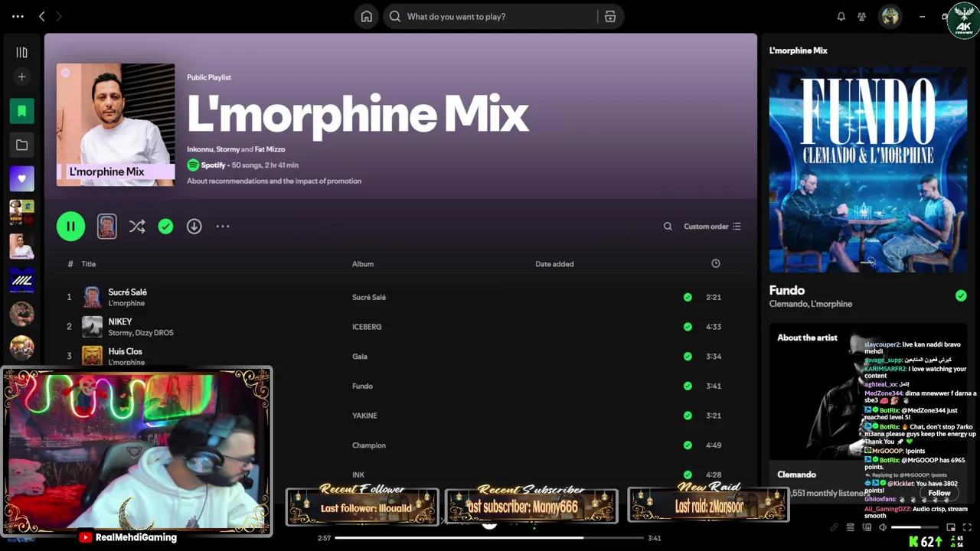Image resolution: width=980 pixels, height=551 pixels.
Task: Open album link Fundo
Action: point(363,386)
